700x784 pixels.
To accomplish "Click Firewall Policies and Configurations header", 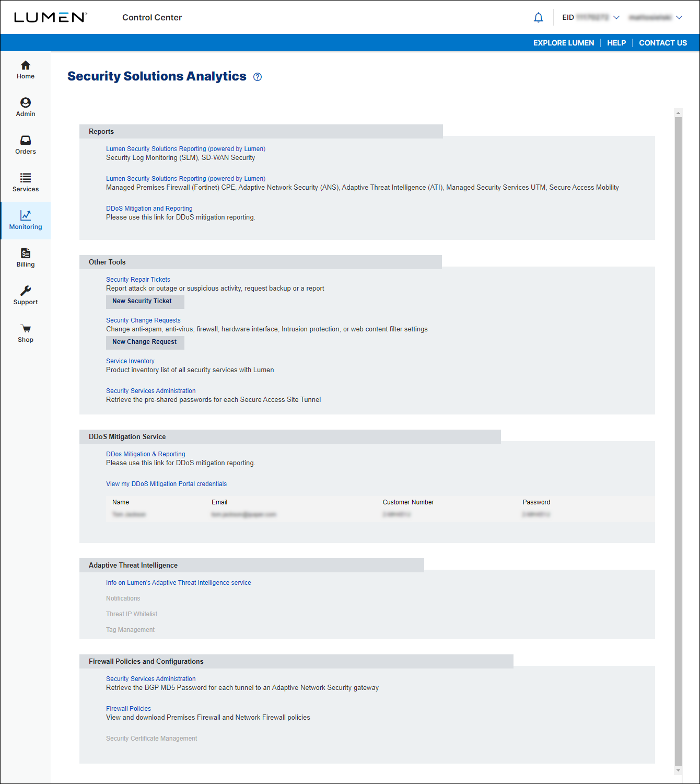I will (x=296, y=661).
